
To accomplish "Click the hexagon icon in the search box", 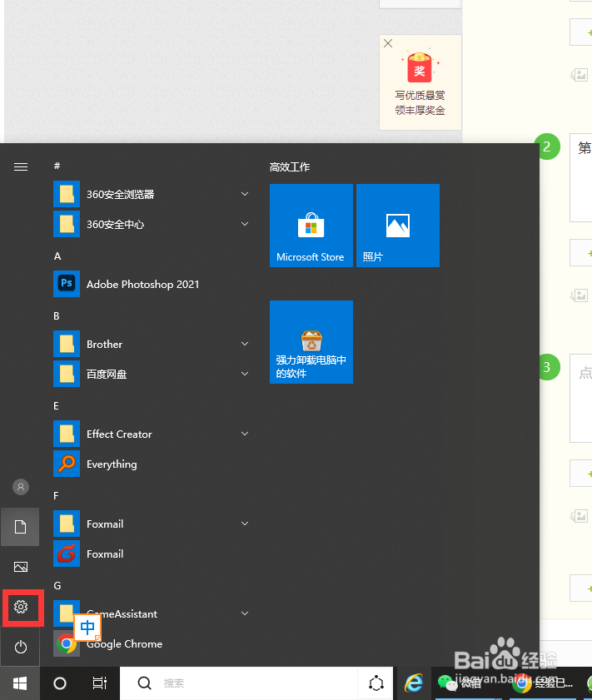I will 376,683.
